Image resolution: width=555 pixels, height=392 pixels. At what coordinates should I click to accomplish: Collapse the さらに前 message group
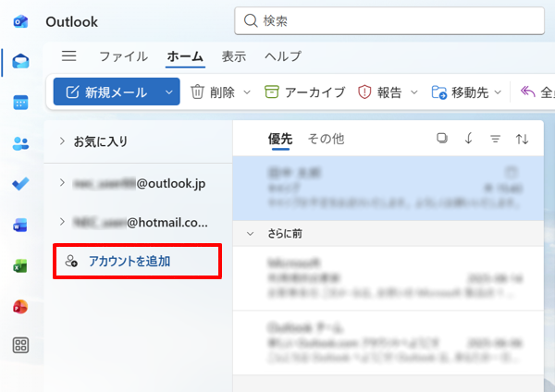click(251, 234)
